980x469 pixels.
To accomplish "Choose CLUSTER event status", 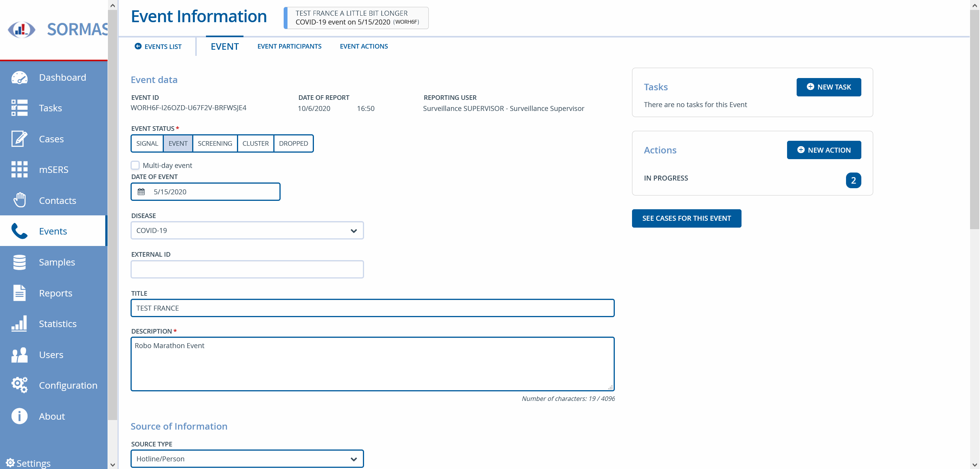I will tap(256, 143).
